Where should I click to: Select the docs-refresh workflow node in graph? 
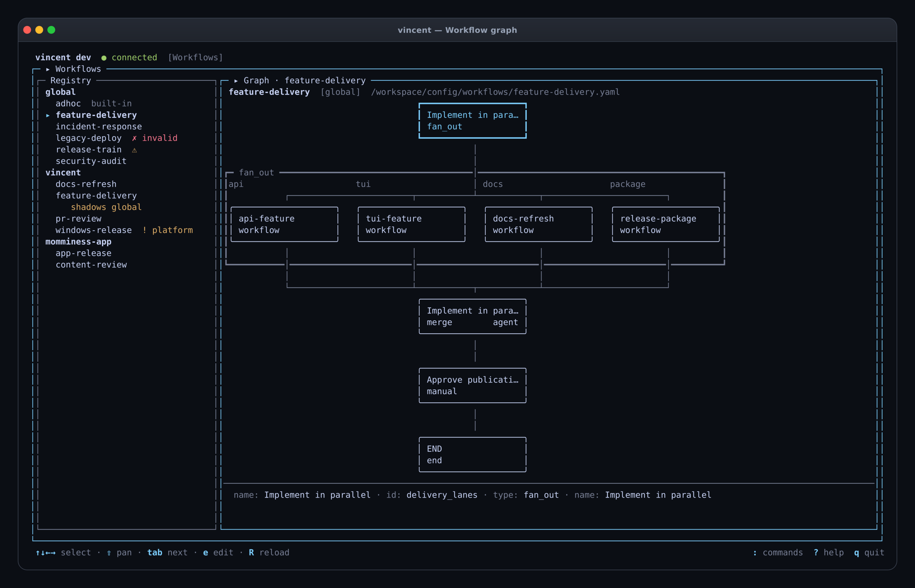539,224
